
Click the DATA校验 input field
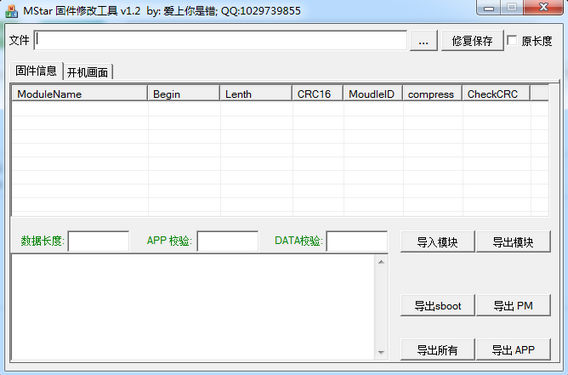[357, 241]
